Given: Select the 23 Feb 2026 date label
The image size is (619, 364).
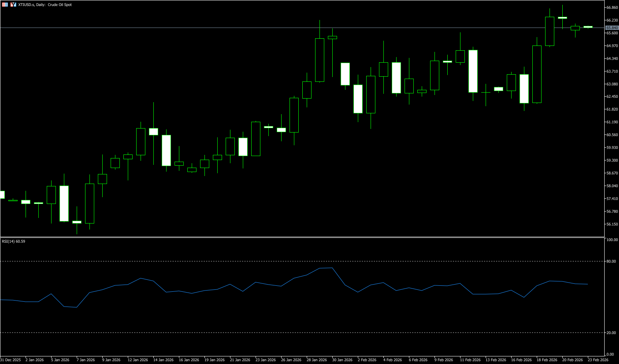Looking at the screenshot, I should [598, 360].
